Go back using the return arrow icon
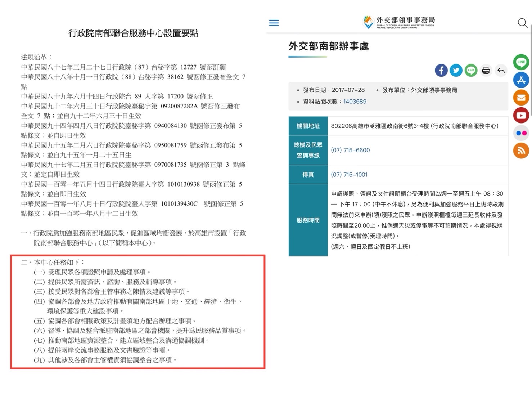The image size is (532, 399). pos(501,70)
